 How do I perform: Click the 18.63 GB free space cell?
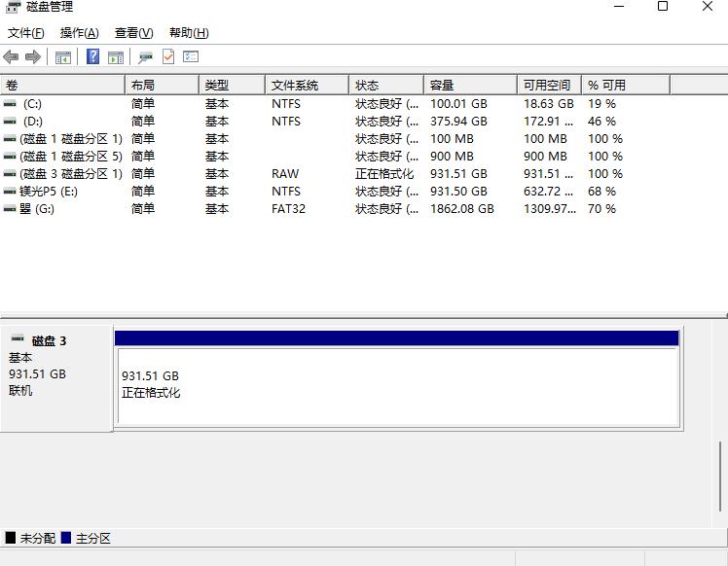point(549,104)
